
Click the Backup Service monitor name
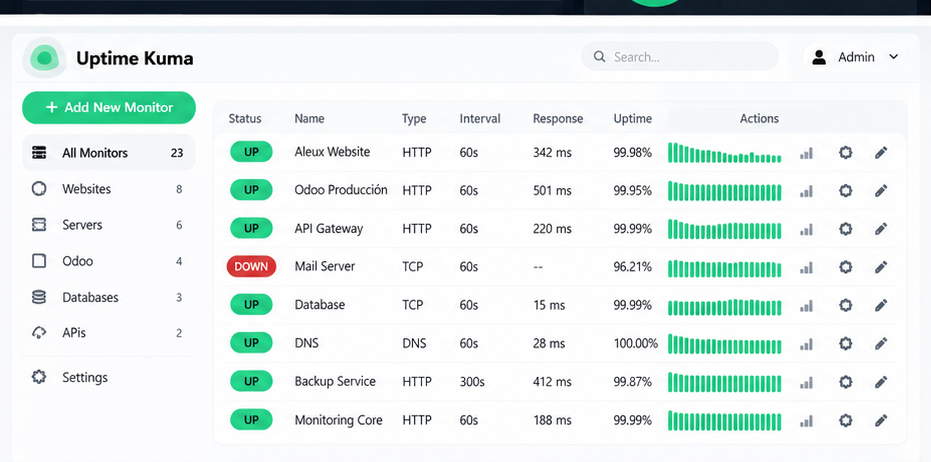[335, 381]
